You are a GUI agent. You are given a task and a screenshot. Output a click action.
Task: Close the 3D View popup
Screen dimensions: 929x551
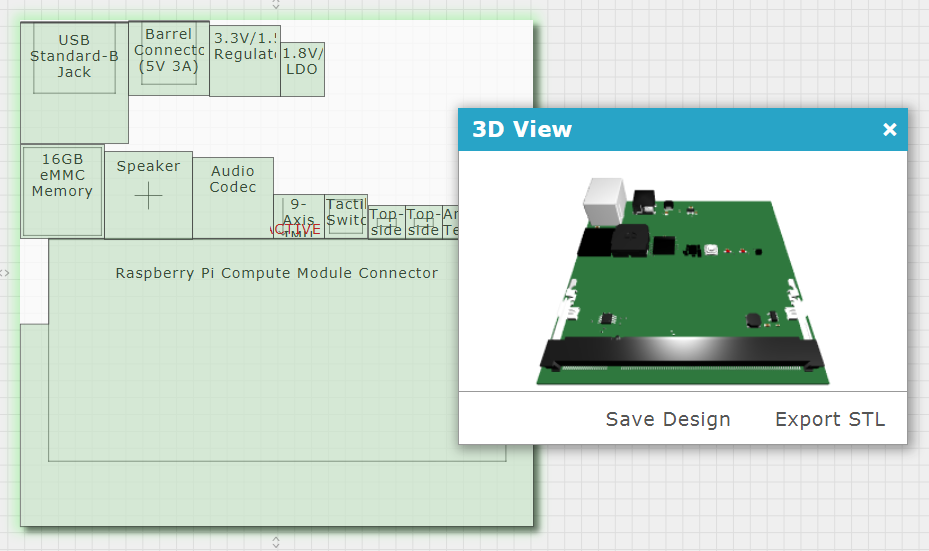coord(889,129)
